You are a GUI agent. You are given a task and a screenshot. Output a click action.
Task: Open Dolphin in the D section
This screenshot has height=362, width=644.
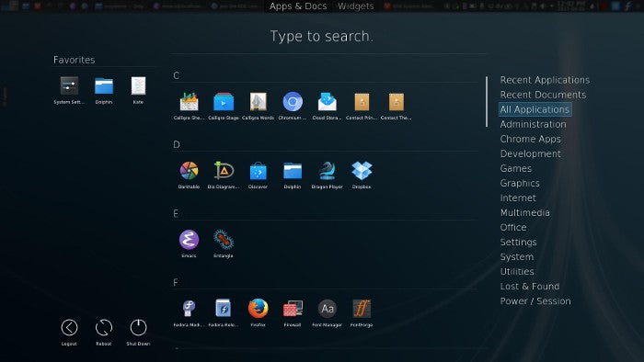[x=293, y=175]
